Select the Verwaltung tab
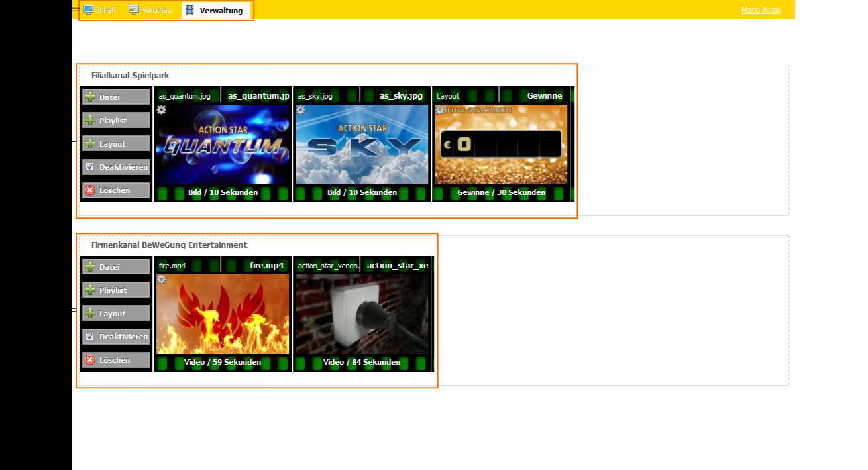 point(215,10)
